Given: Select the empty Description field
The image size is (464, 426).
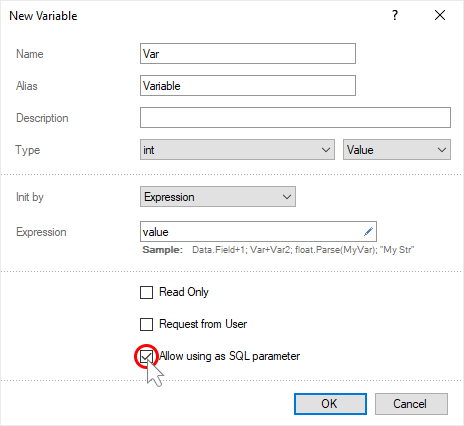Looking at the screenshot, I should coord(295,118).
